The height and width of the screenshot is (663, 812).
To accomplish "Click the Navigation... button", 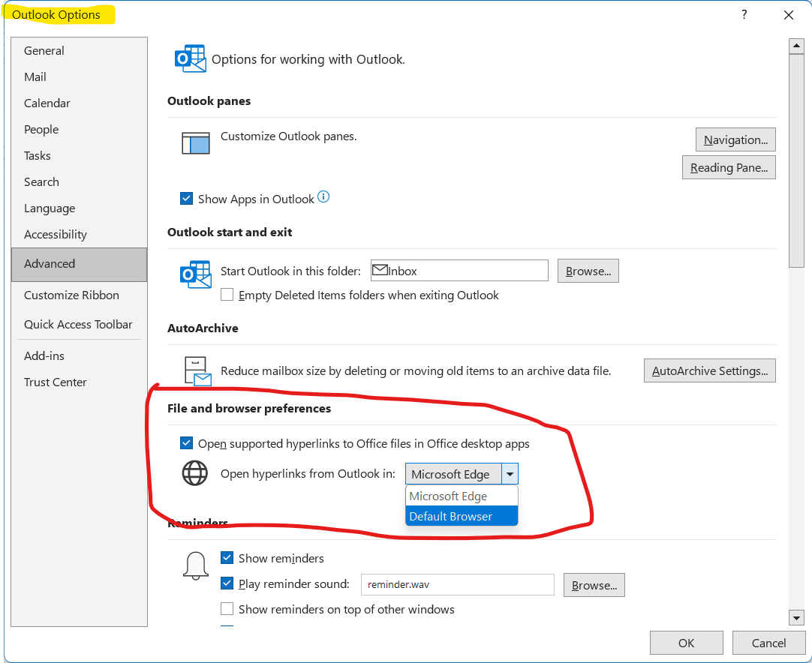I will click(x=735, y=139).
